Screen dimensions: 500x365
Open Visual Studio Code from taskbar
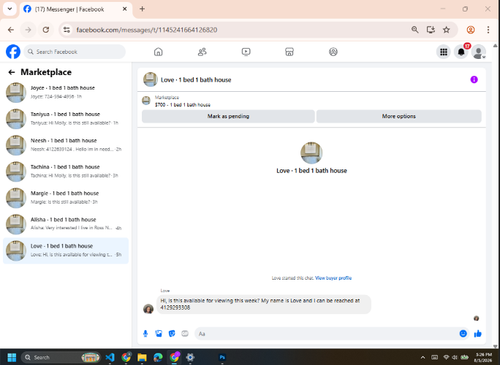click(110, 357)
